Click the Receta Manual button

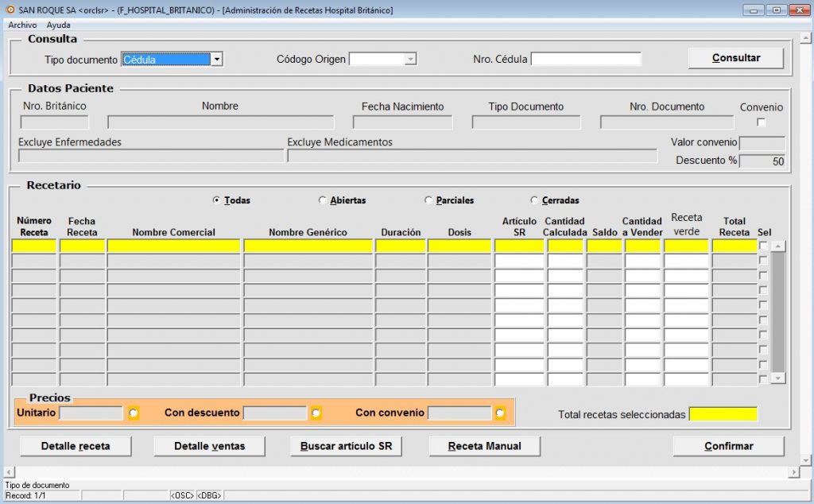[x=484, y=446]
